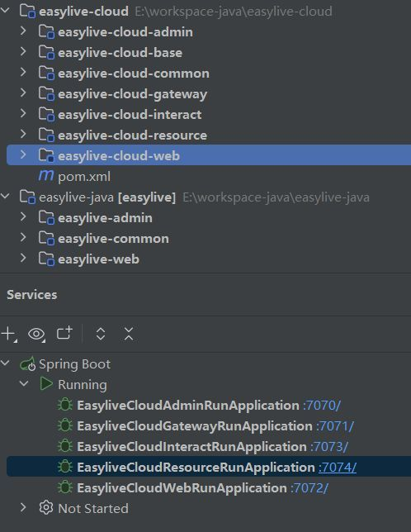
Task: Click folder icon of easylive-web module
Action: [46, 259]
